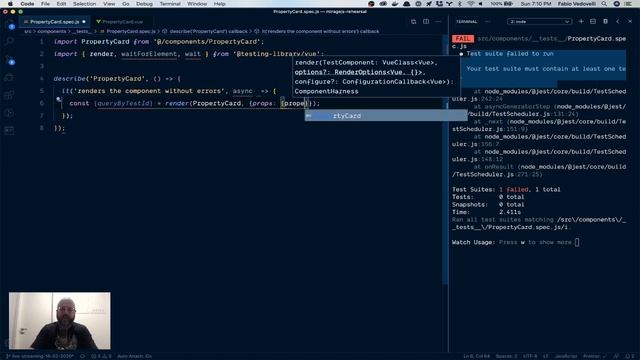Open the File menu
The image size is (640, 360).
[45, 4]
